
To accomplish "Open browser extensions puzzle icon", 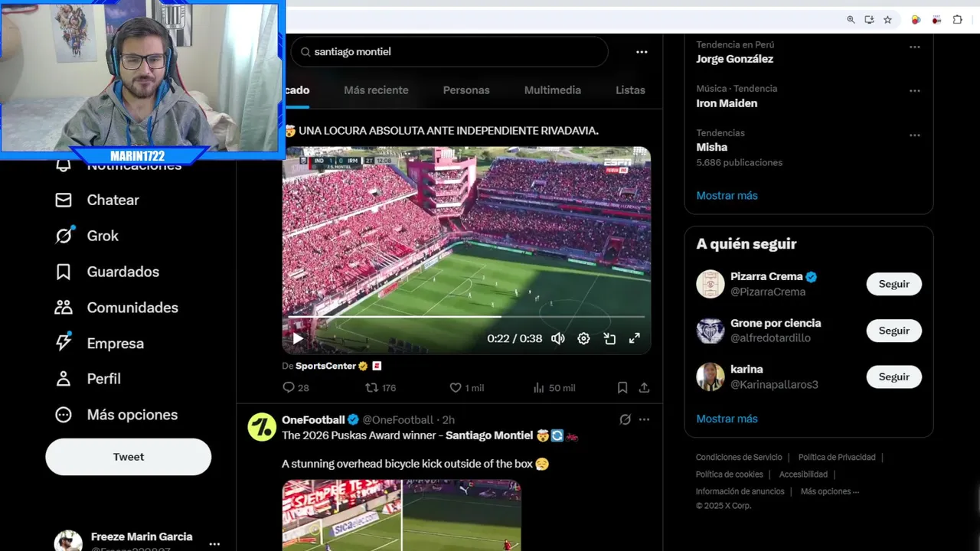I will [957, 20].
